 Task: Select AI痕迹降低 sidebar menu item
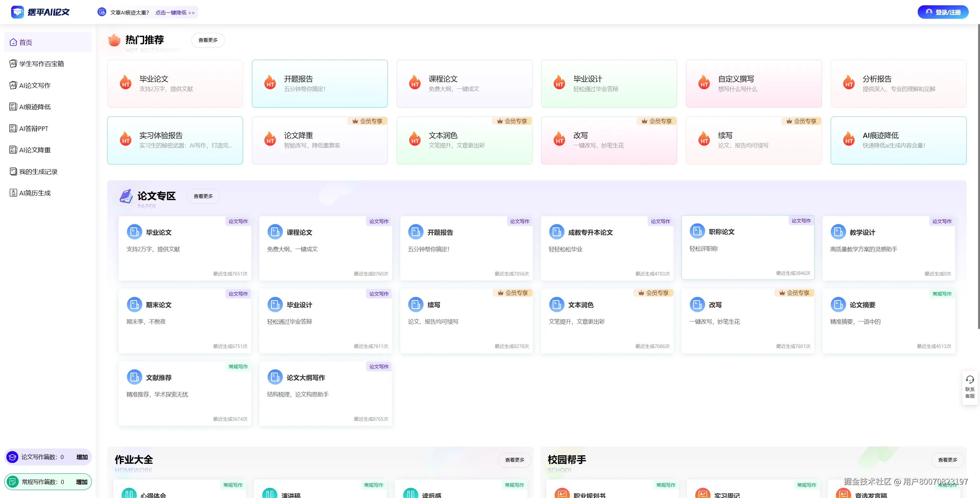35,107
